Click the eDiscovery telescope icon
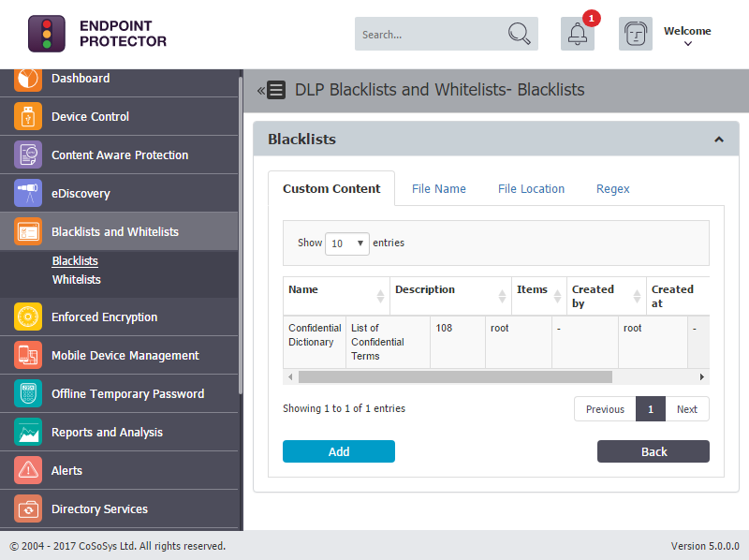The image size is (749, 560). pos(28,193)
